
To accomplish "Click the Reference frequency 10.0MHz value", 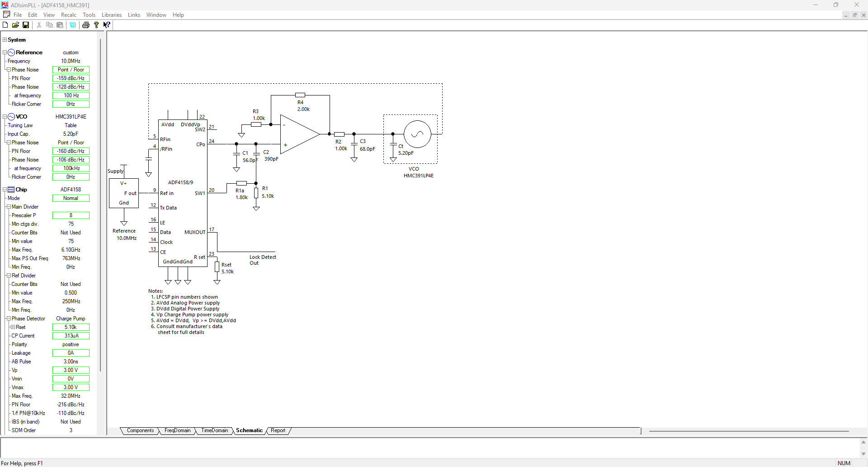I will pos(71,61).
